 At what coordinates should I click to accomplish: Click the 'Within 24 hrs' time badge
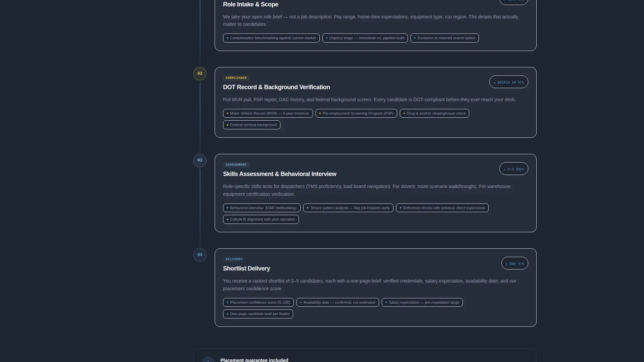(x=508, y=82)
